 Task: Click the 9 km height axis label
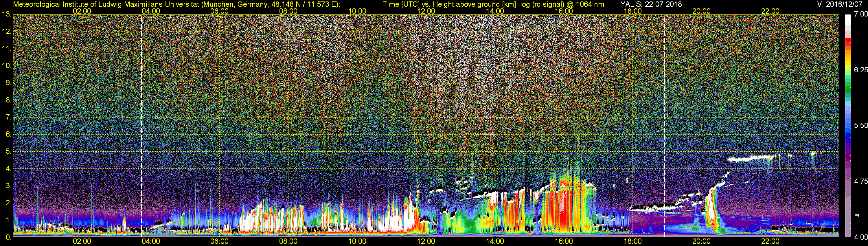pos(8,83)
